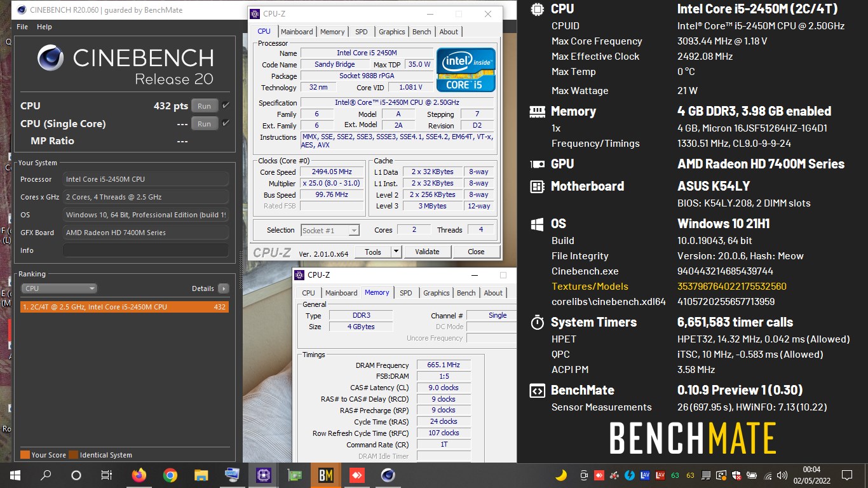Open Meet Now camera icon in tray
The image size is (868, 488).
[584, 475]
